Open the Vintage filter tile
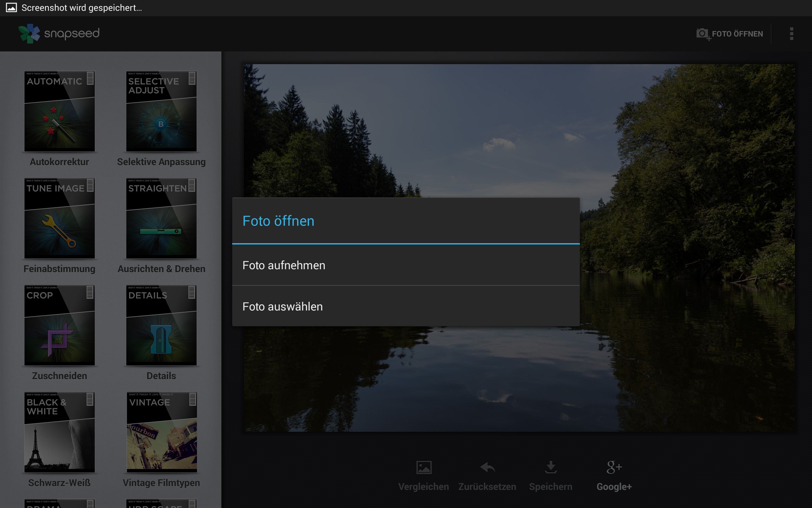 [161, 432]
